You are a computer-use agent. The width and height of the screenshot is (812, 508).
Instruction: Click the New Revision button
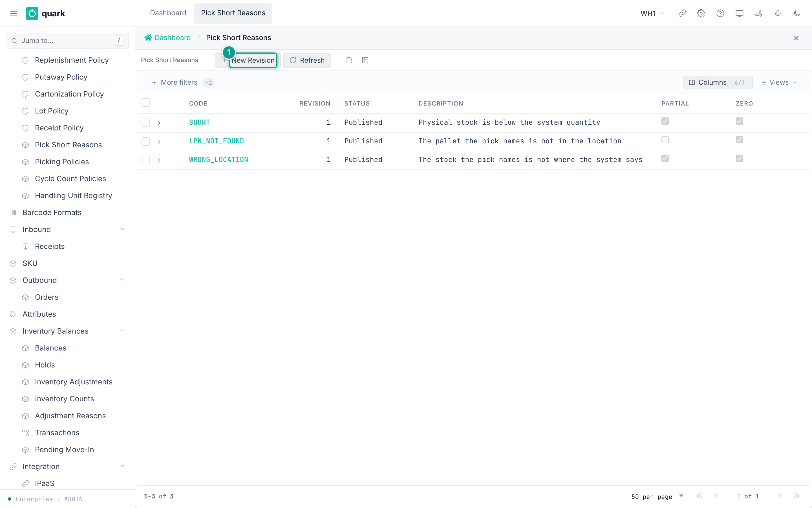248,60
